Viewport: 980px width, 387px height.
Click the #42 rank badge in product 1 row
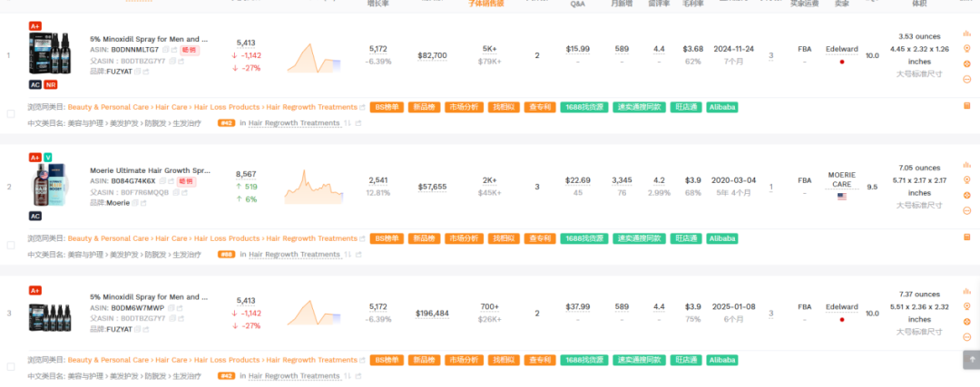click(226, 123)
